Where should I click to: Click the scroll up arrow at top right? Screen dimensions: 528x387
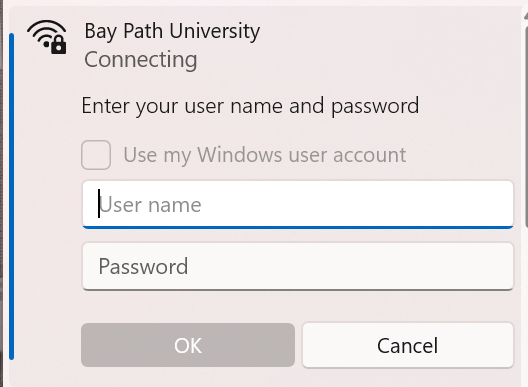point(526,15)
